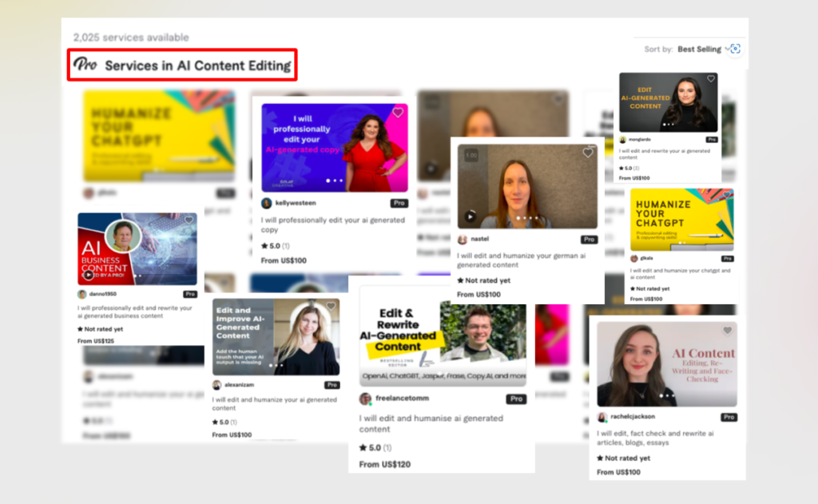Favorite rachelcjackson's AI Content gig with heart

pos(727,330)
